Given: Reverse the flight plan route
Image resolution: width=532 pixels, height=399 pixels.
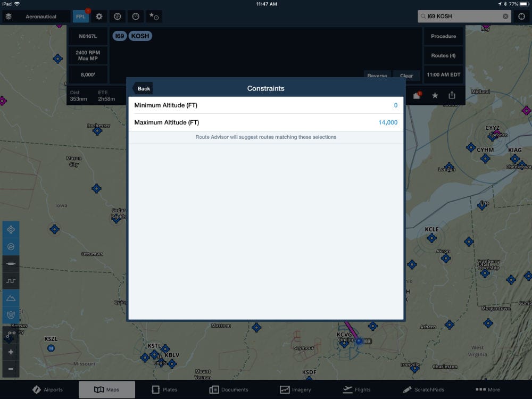Looking at the screenshot, I should tap(377, 76).
